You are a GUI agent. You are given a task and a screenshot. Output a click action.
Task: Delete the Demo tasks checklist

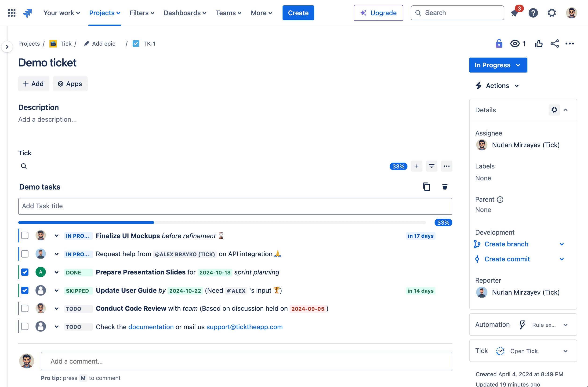[x=445, y=187]
